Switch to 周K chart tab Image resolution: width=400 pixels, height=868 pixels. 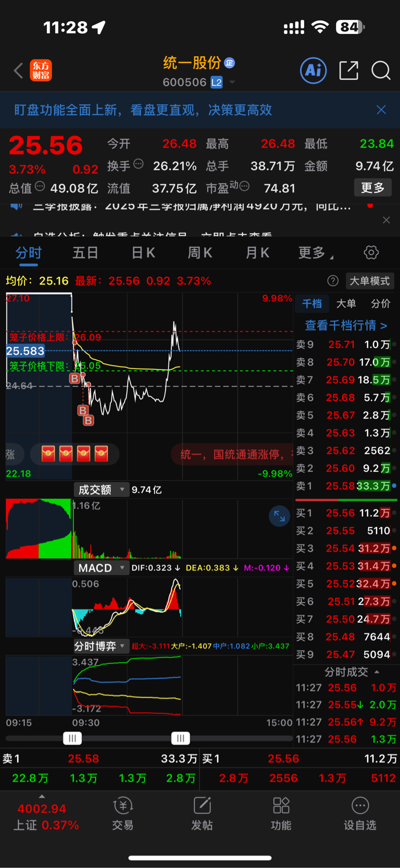200,253
